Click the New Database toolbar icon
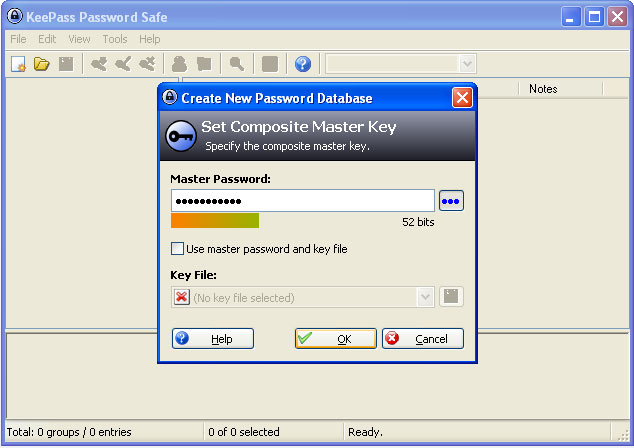 click(18, 64)
